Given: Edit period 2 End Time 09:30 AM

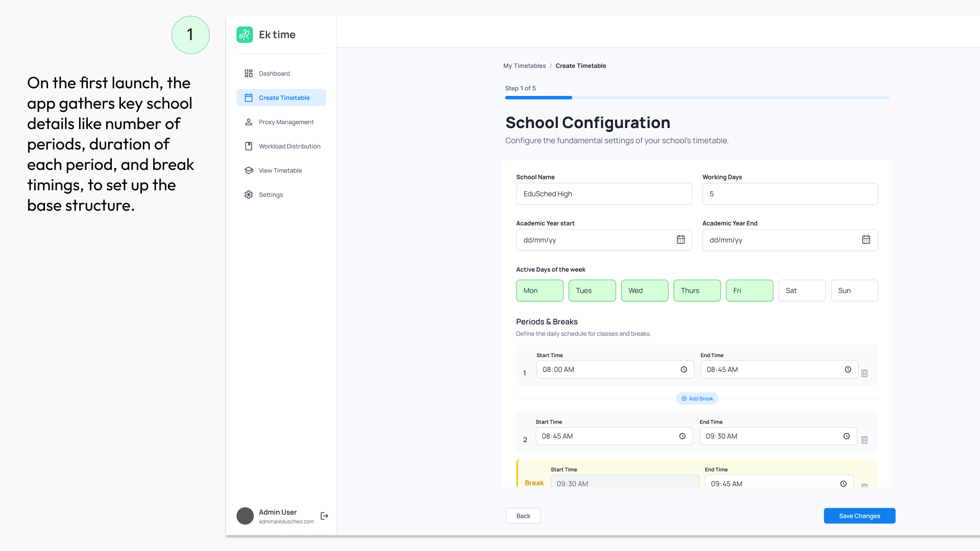Looking at the screenshot, I should (x=778, y=436).
